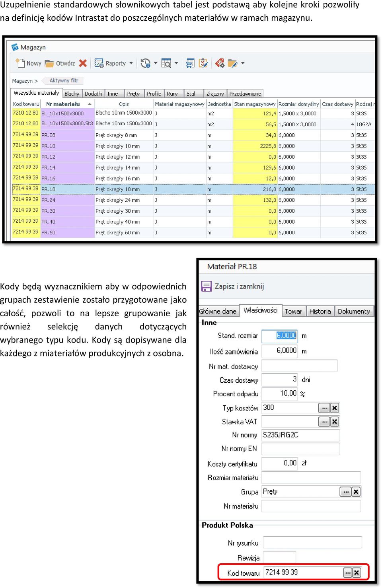The image size is (382, 588).
Task: Select row PR.18 in material list
Action: (193, 189)
